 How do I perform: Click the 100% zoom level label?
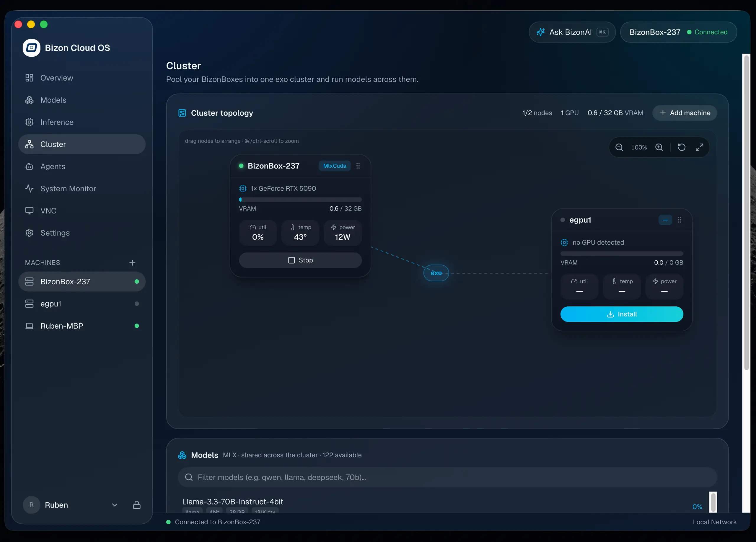click(639, 147)
